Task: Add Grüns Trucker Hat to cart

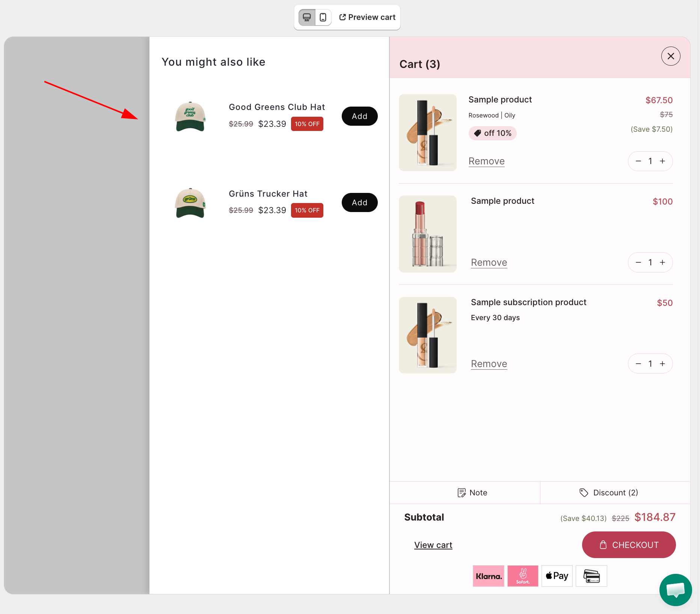Action: click(x=359, y=203)
